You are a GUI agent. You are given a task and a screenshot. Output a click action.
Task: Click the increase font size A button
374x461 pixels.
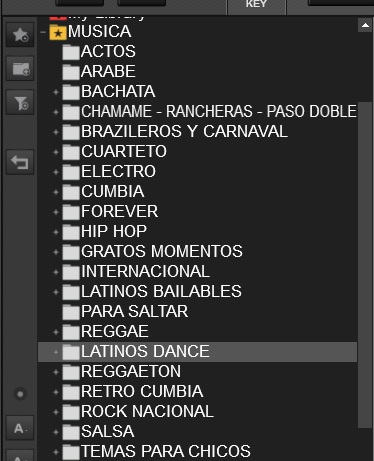tap(20, 428)
